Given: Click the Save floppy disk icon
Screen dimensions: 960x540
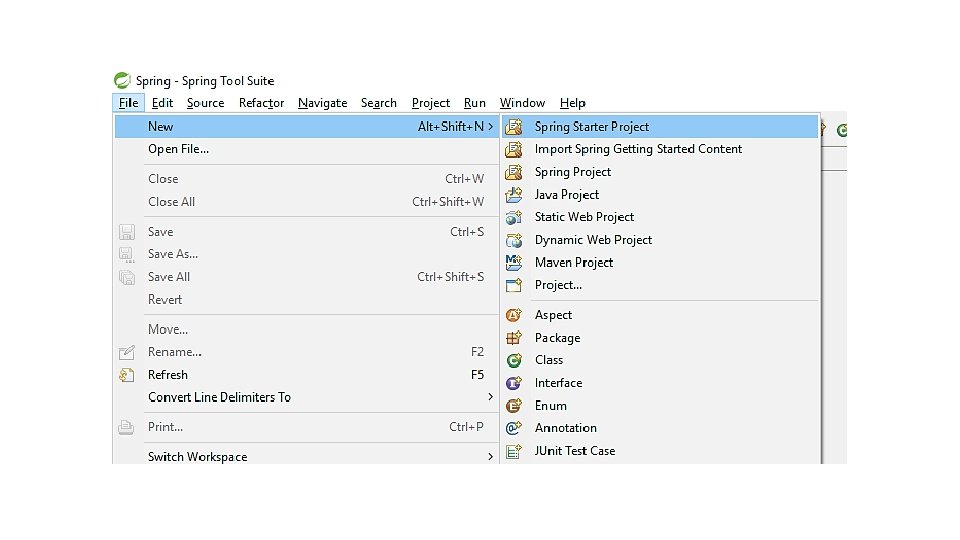Looking at the screenshot, I should [x=127, y=232].
